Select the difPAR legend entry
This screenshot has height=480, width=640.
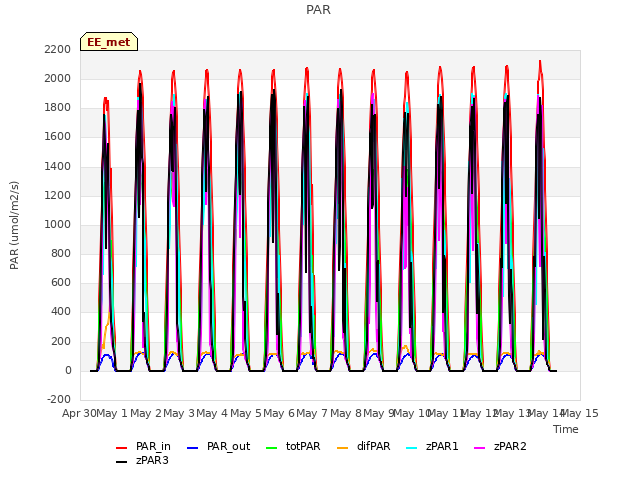click(364, 447)
